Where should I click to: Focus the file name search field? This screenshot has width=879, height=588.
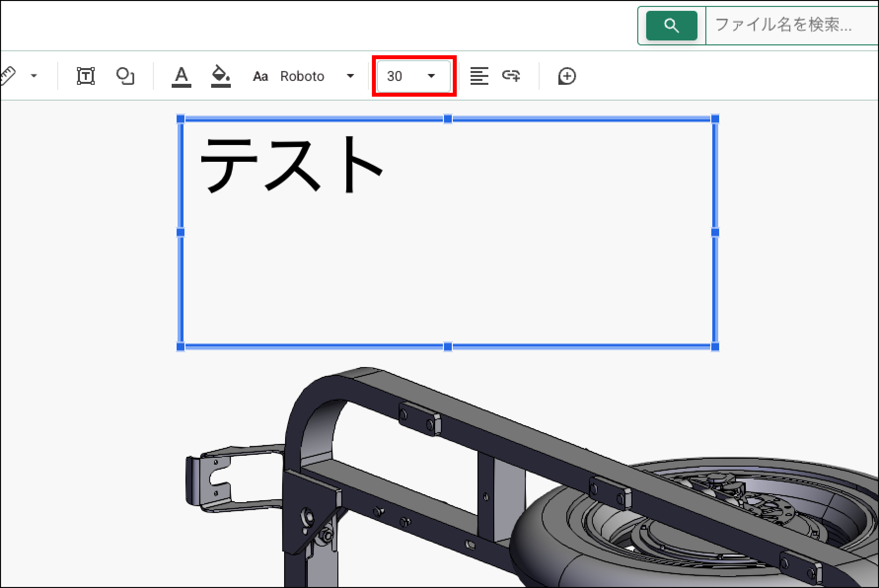(789, 25)
